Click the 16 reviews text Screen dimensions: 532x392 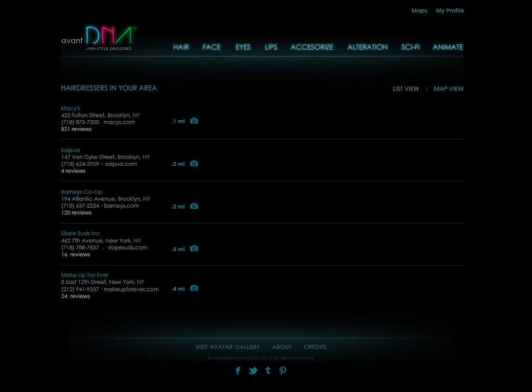coord(75,254)
